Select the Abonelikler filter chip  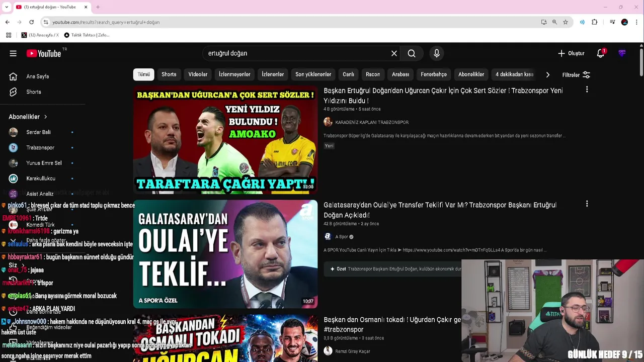(x=471, y=74)
